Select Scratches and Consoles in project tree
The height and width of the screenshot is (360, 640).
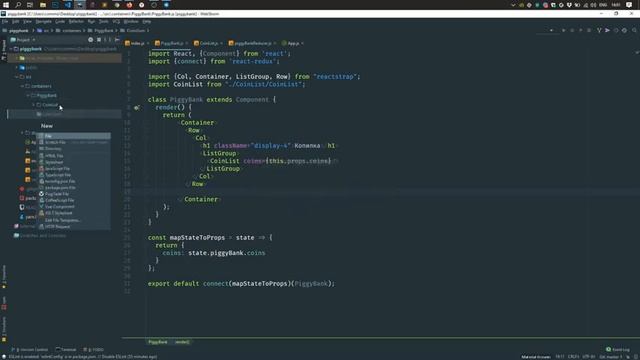(x=40, y=236)
